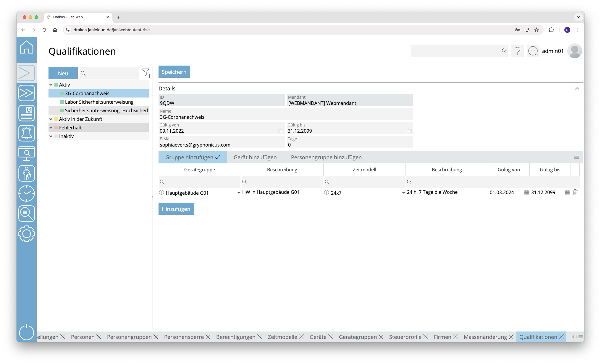Open calendar picker for Gültig bis field
Image resolution: width=601 pixels, height=364 pixels.
point(409,131)
